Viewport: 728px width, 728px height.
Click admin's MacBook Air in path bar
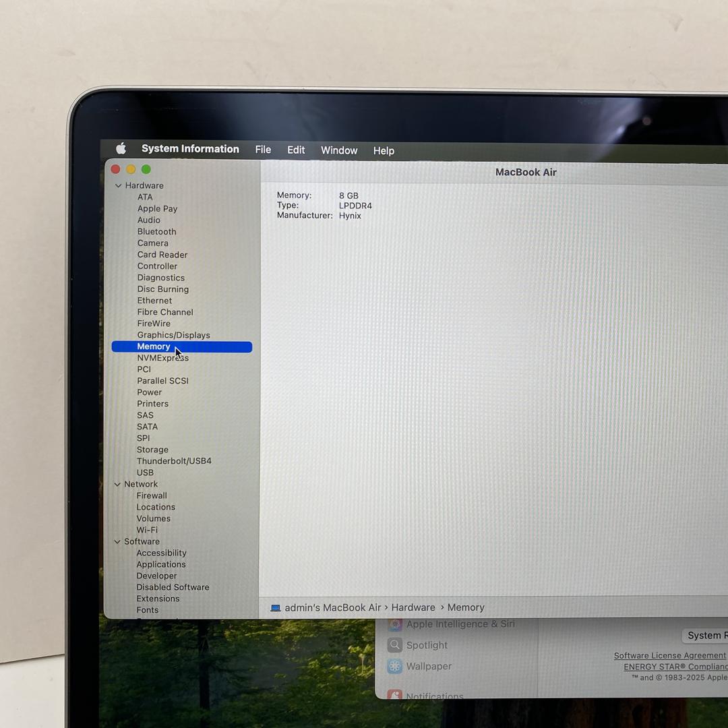332,607
